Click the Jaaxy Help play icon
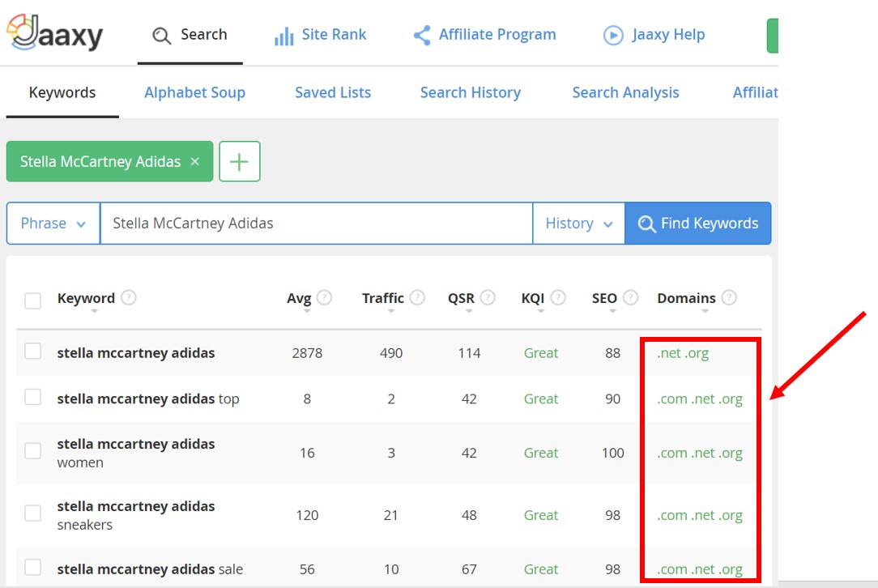878x588 pixels. [613, 36]
